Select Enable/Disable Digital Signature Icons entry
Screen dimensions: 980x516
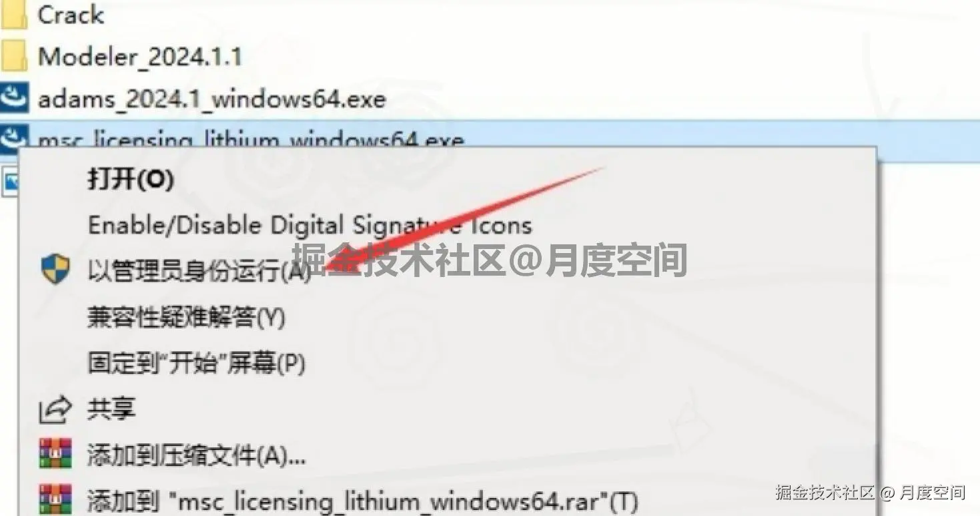click(x=310, y=226)
